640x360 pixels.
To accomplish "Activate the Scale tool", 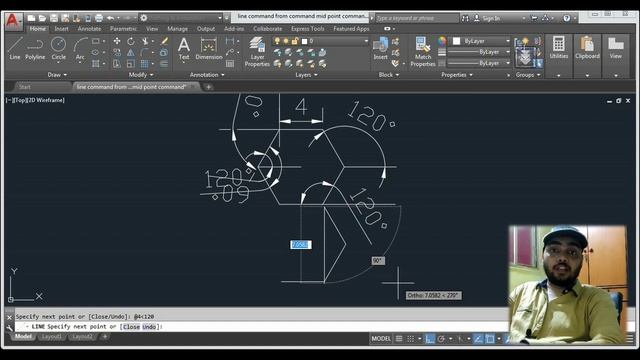I will [x=131, y=64].
